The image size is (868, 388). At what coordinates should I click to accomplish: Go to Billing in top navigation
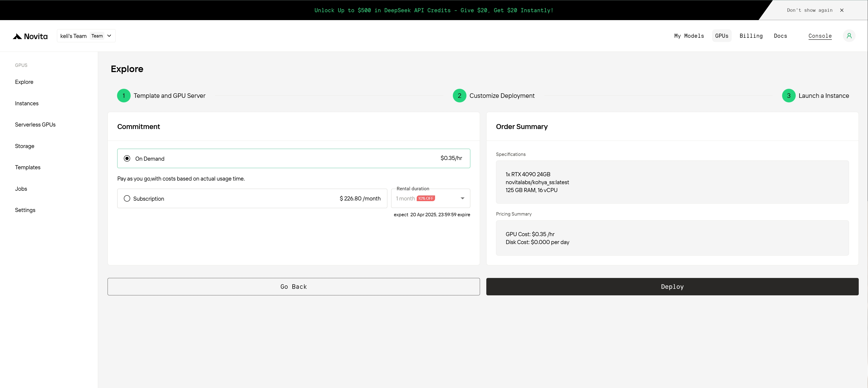tap(751, 36)
